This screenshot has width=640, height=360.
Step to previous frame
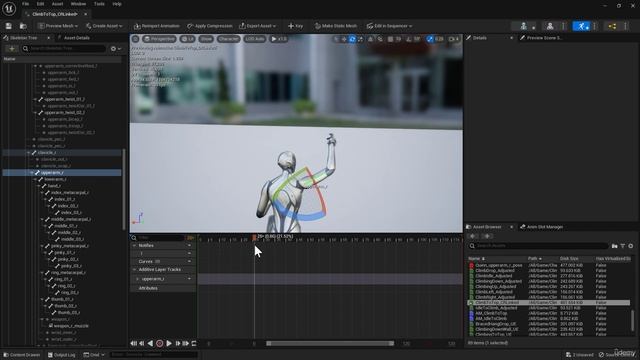pos(142,343)
